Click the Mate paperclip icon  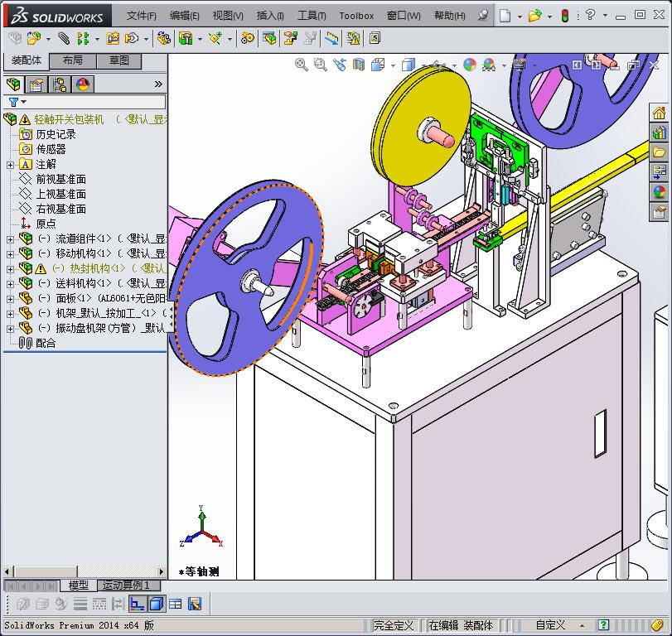click(x=64, y=39)
